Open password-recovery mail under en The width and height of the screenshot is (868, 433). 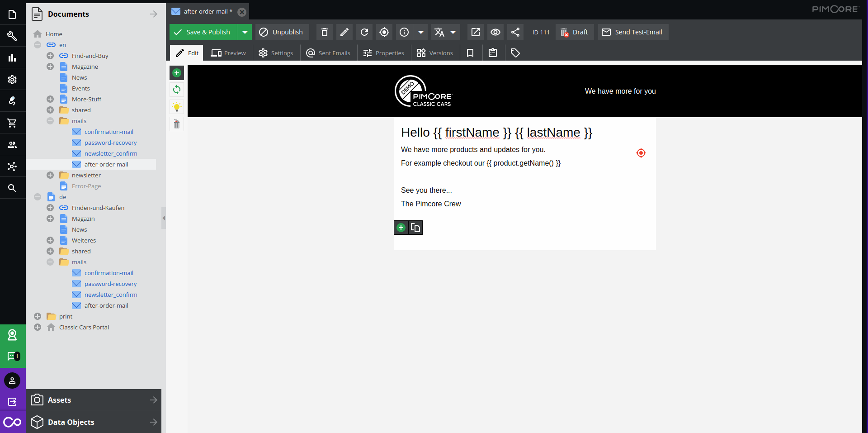coord(110,143)
